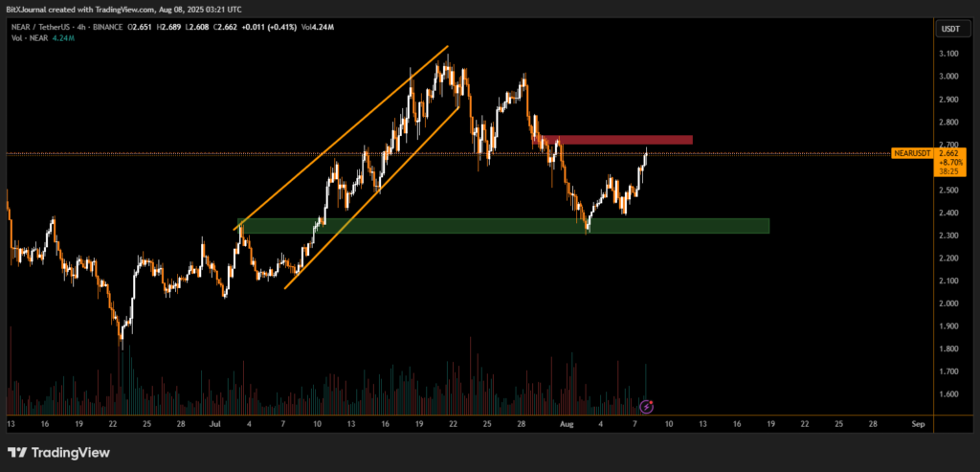Click the Sep date on time axis
This screenshot has width=980, height=472.
918,422
